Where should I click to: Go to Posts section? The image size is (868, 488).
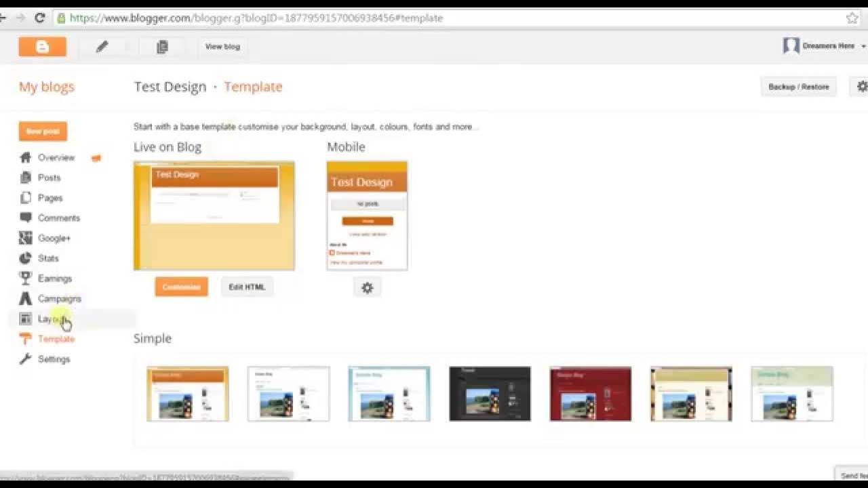50,178
